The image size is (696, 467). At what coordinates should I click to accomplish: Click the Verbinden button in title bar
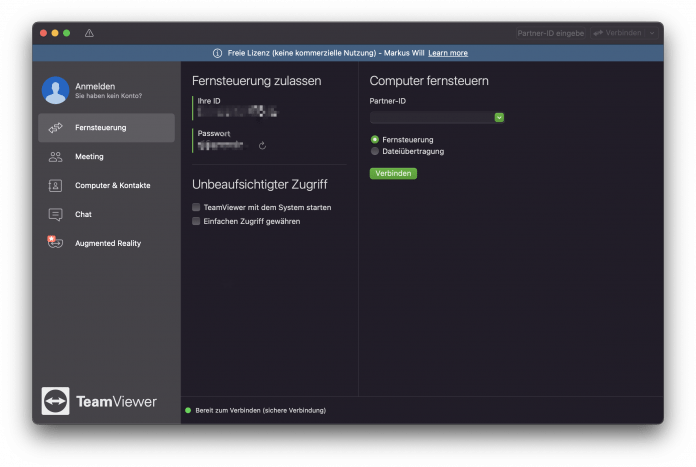click(618, 33)
